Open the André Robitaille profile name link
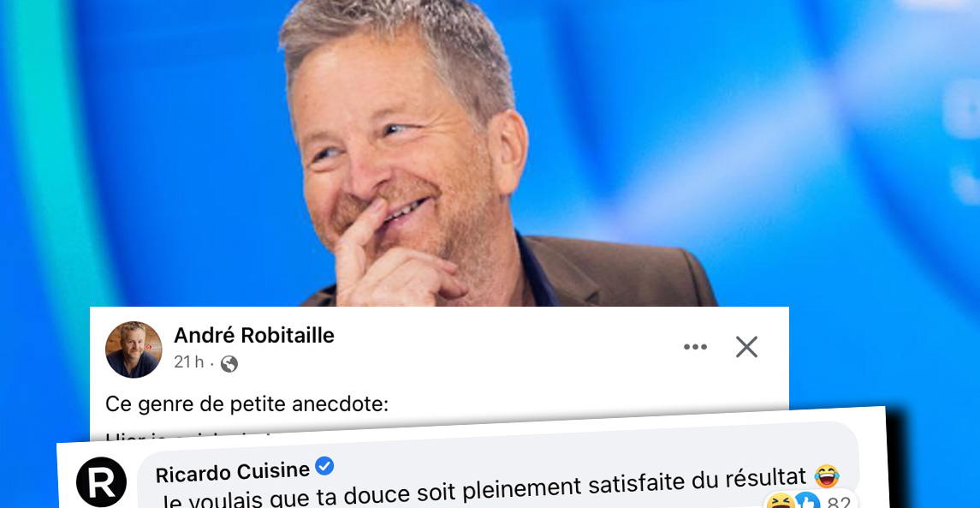The width and height of the screenshot is (980, 508). point(253,336)
